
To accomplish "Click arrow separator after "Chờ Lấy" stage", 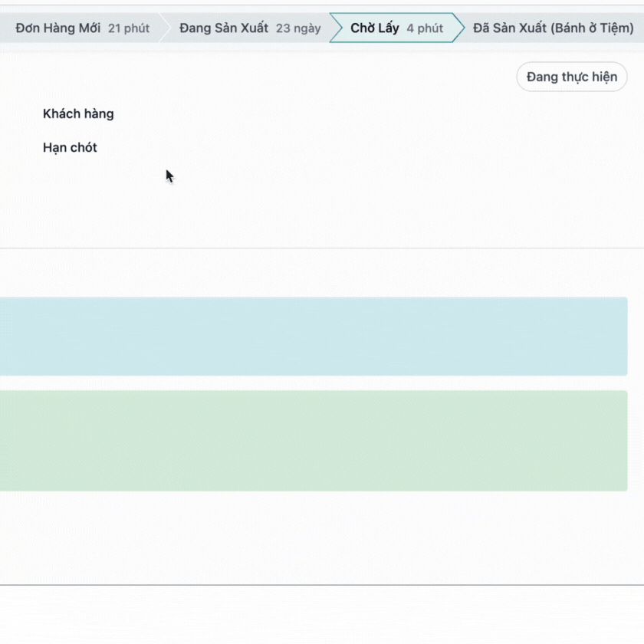I will pos(458,28).
